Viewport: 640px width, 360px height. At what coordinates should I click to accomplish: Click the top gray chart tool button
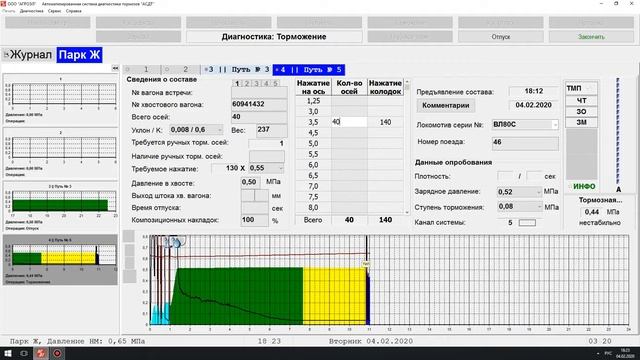coord(129,236)
